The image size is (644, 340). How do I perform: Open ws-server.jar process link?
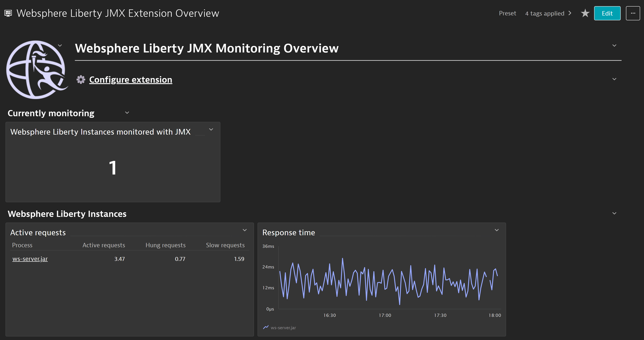point(30,259)
